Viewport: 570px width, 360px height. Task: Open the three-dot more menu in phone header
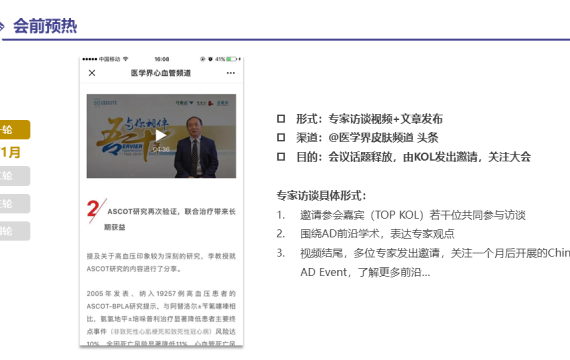(231, 73)
